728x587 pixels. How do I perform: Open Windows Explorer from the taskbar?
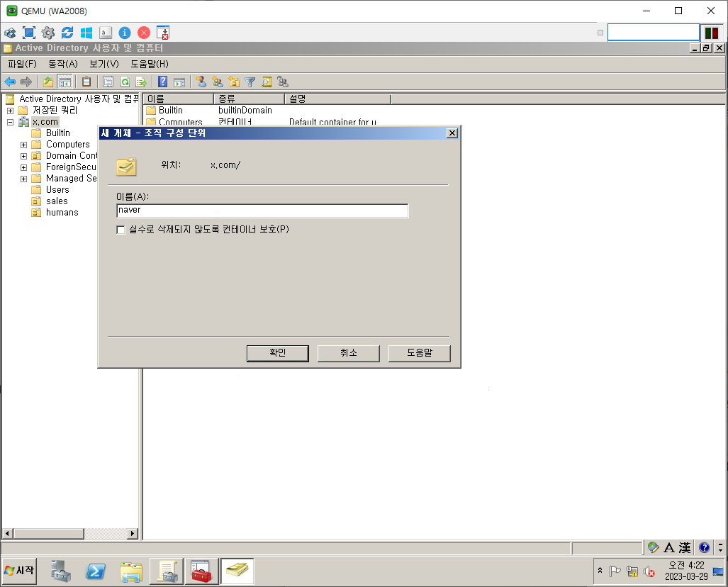point(131,571)
